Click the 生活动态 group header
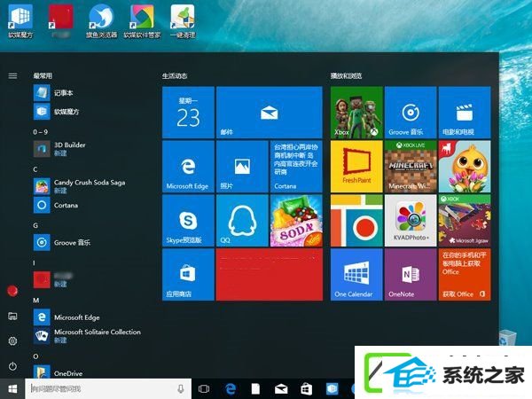The height and width of the screenshot is (399, 532). click(x=175, y=75)
